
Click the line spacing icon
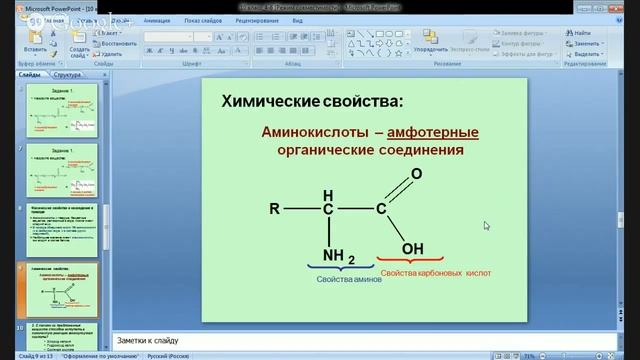[317, 37]
